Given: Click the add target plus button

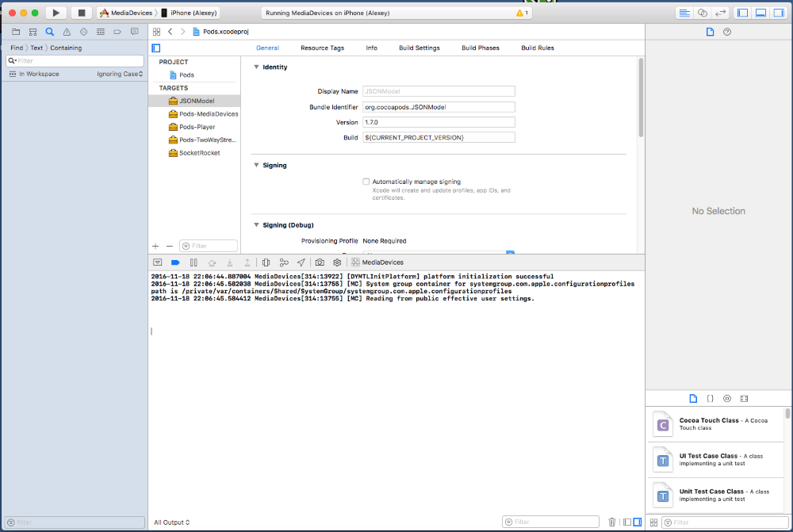Looking at the screenshot, I should point(155,246).
